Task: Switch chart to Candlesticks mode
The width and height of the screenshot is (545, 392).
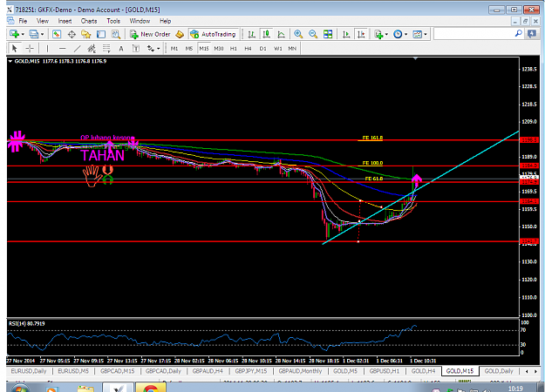Action: (x=266, y=34)
